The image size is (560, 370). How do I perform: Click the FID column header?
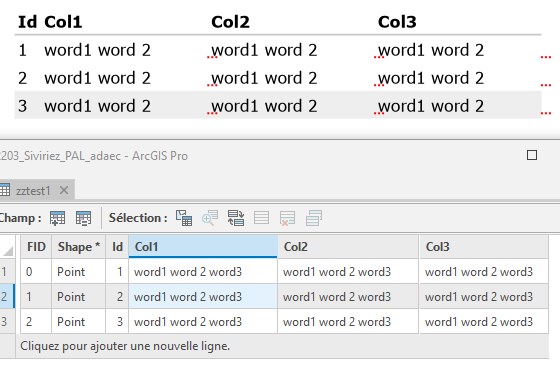point(36,246)
